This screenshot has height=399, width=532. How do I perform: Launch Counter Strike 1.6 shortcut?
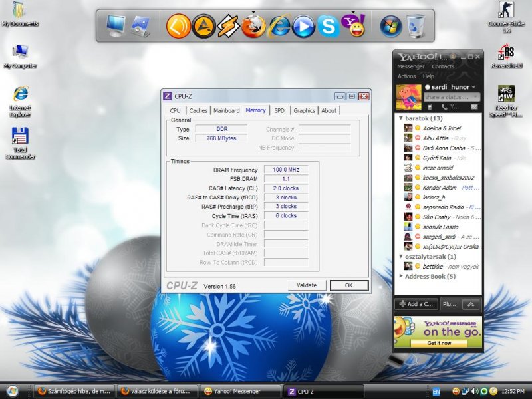(x=506, y=17)
